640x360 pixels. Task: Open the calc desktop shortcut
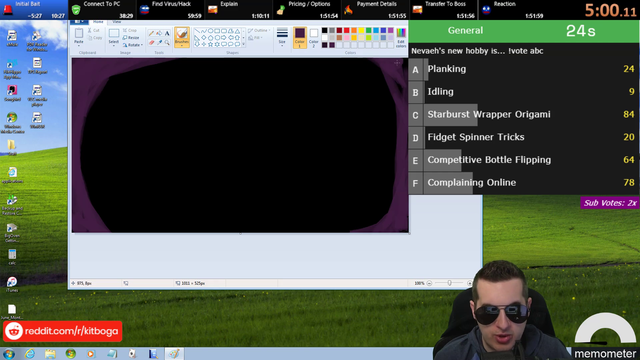(12, 257)
